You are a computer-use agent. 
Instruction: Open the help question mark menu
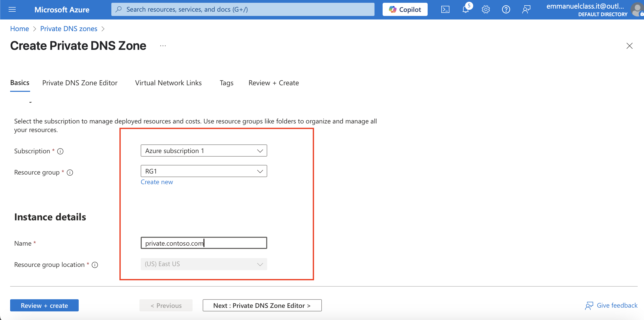pos(506,10)
